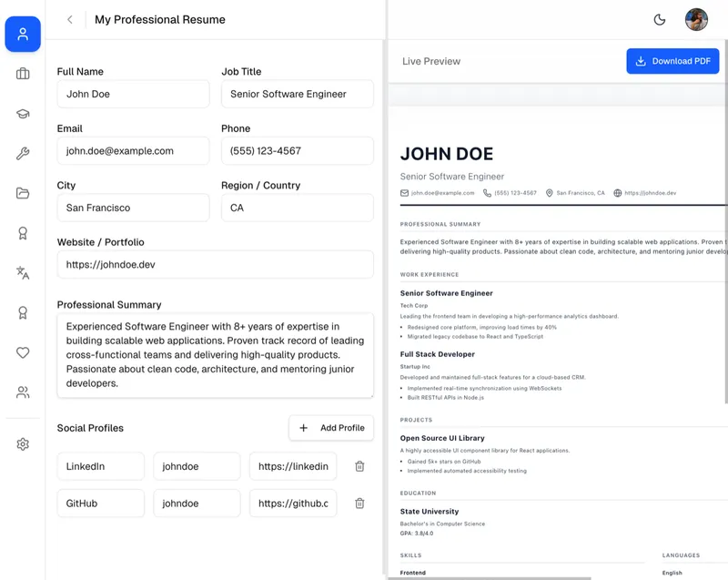
Task: Open the Education graduation cap section
Action: click(23, 113)
